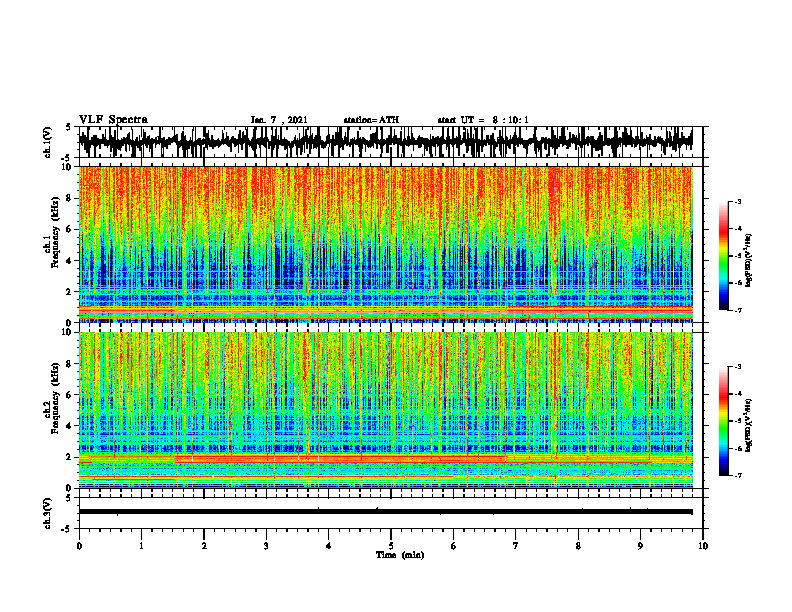The height and width of the screenshot is (612, 792).
Task: Click the ch.3 flat black waveform trace
Action: 385,512
